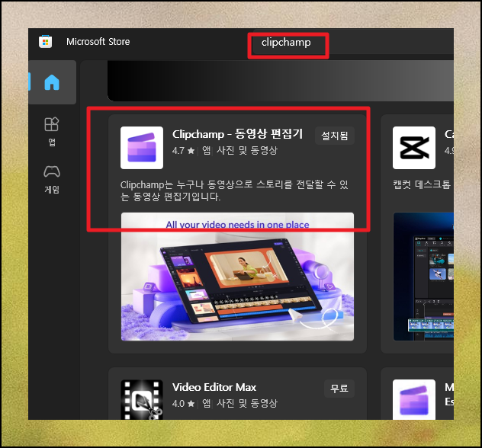The image size is (482, 448).
Task: Click the Clipchamp app icon
Action: [x=142, y=148]
